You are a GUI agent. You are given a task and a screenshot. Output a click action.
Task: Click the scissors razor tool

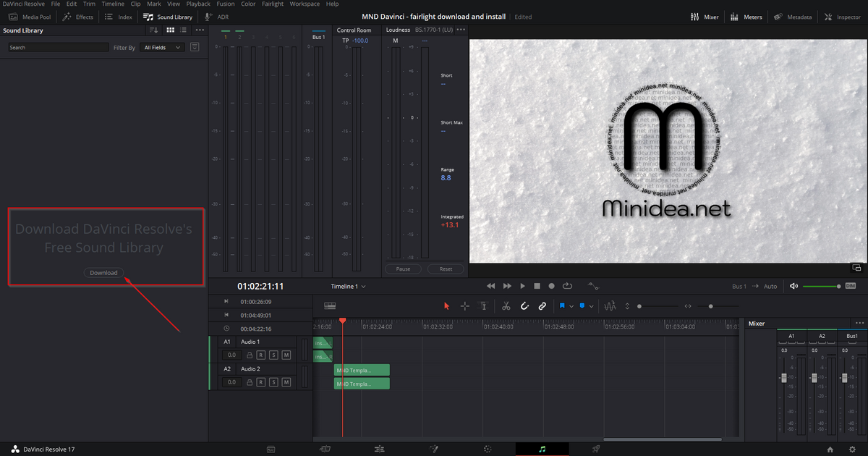pyautogui.click(x=506, y=306)
